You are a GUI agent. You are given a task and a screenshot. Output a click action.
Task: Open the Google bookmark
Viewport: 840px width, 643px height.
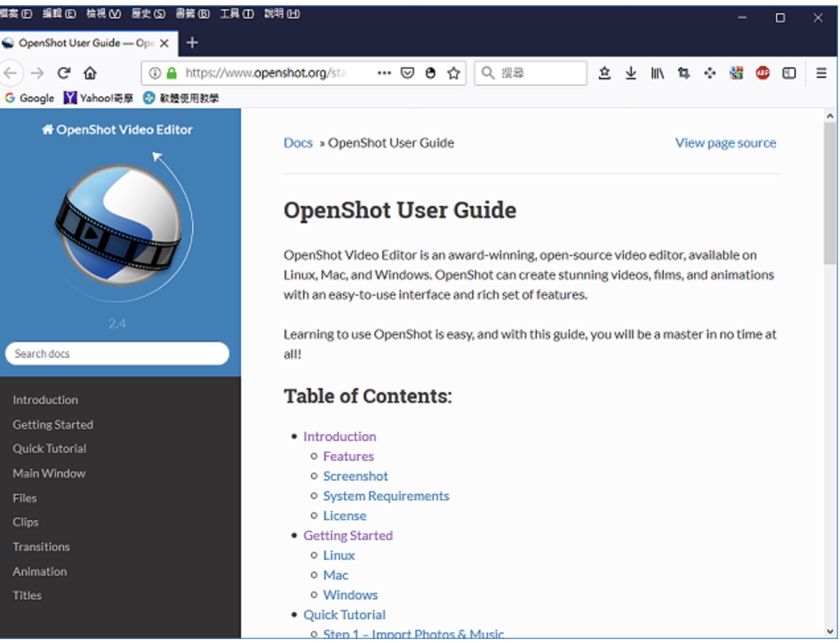tap(30, 98)
